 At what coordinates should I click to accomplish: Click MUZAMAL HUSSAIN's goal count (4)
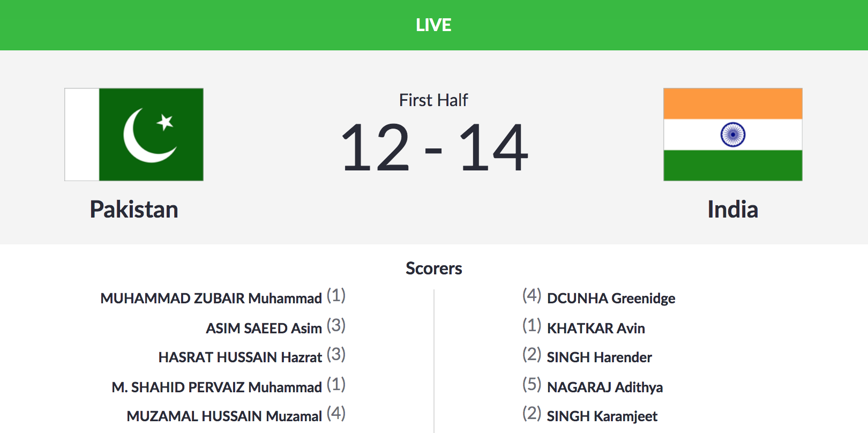tap(336, 413)
